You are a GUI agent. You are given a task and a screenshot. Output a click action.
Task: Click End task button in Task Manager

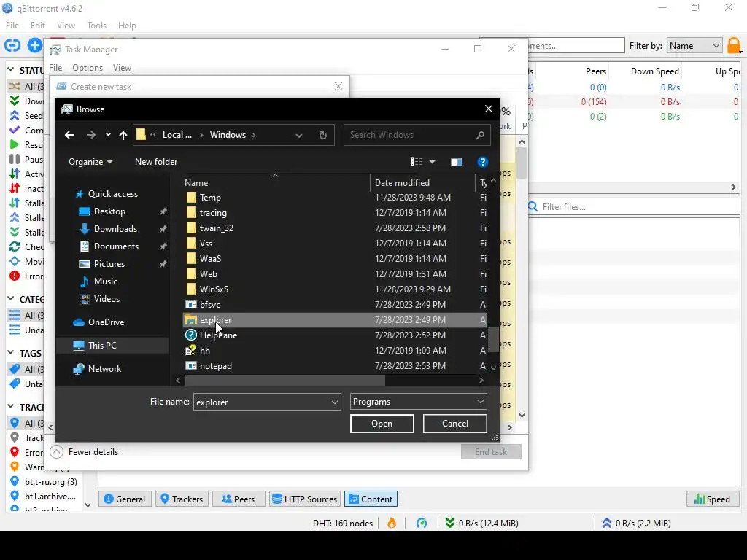click(x=491, y=452)
